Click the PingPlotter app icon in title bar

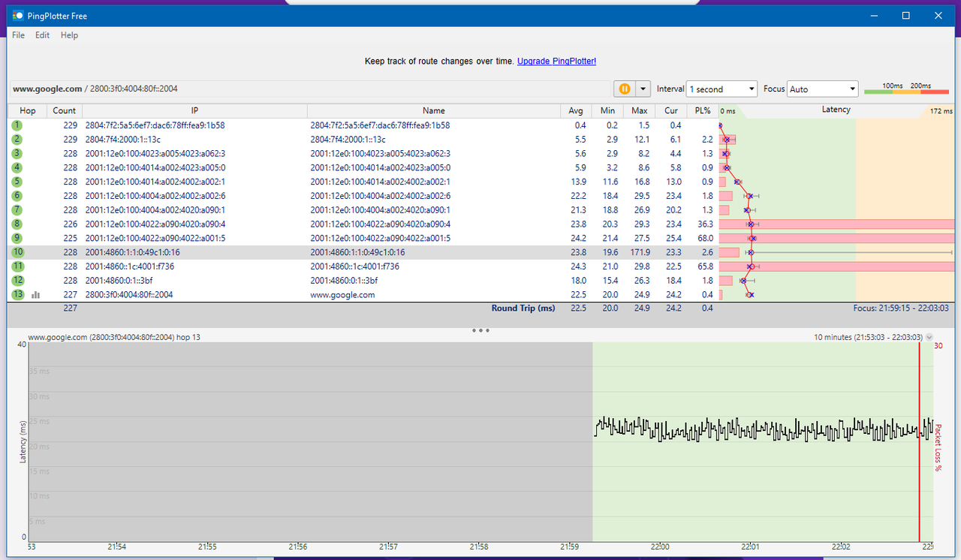17,15
